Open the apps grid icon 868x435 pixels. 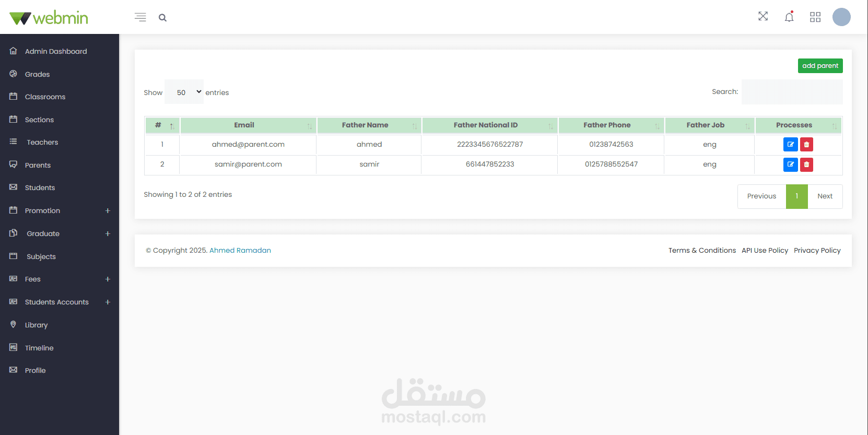click(815, 17)
